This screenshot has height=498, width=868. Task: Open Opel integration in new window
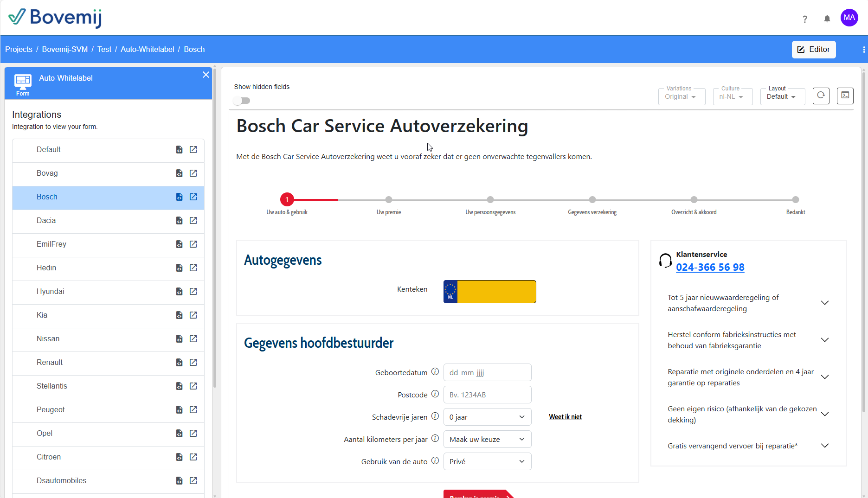[193, 433]
